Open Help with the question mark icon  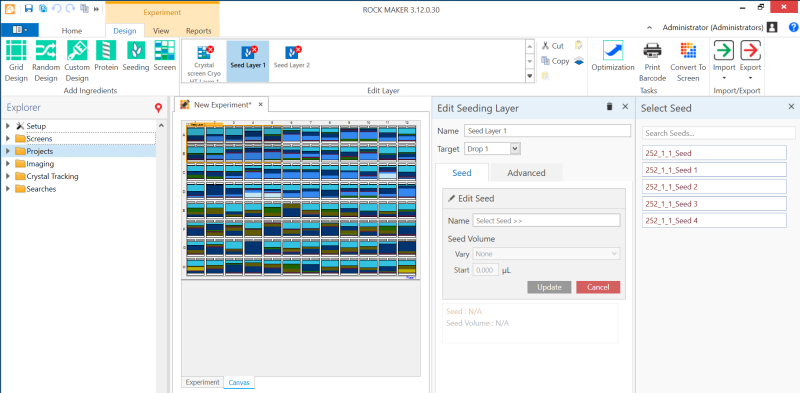(793, 28)
